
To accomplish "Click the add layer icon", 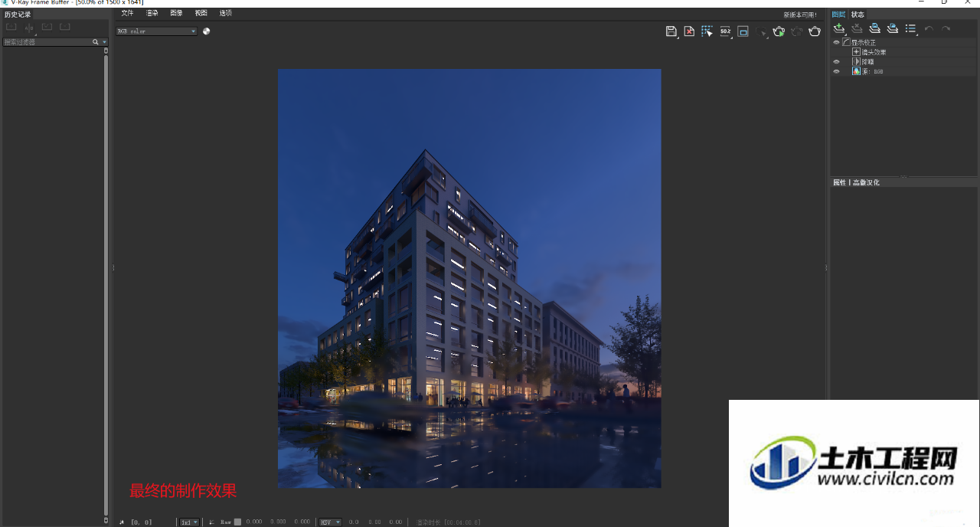I will [x=839, y=28].
